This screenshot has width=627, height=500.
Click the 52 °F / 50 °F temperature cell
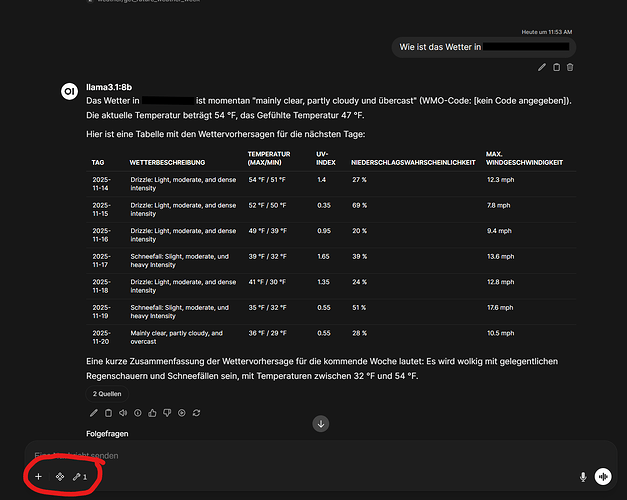(267, 205)
